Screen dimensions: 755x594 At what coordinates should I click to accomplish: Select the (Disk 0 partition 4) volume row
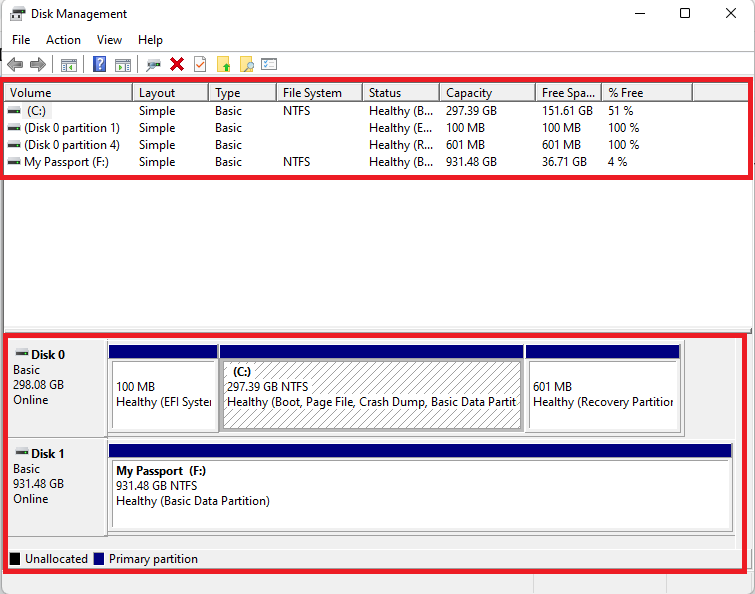tap(376, 145)
